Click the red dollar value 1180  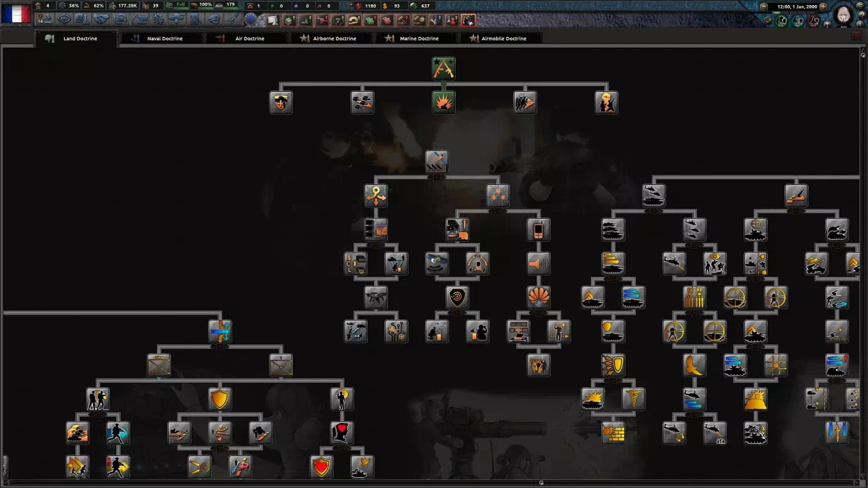(x=370, y=6)
